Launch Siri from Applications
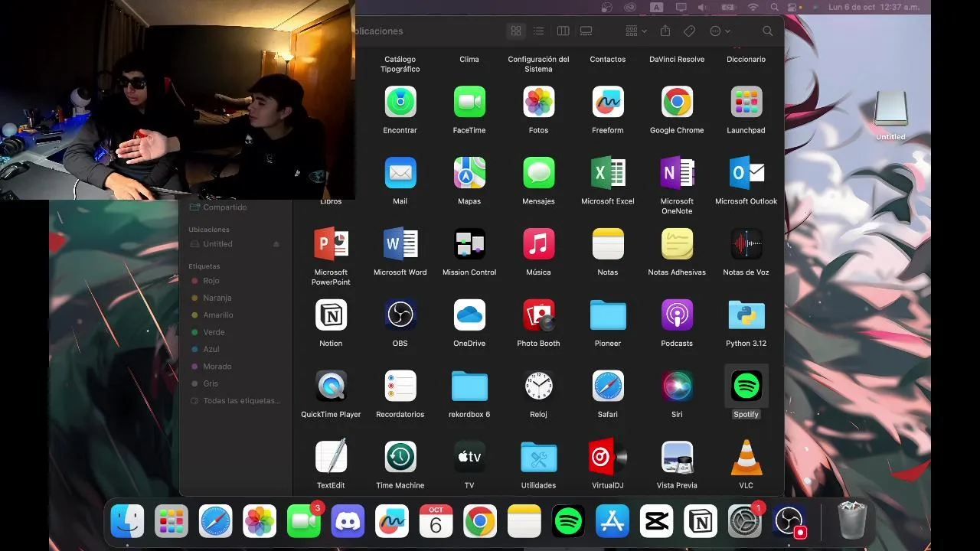 coord(677,386)
